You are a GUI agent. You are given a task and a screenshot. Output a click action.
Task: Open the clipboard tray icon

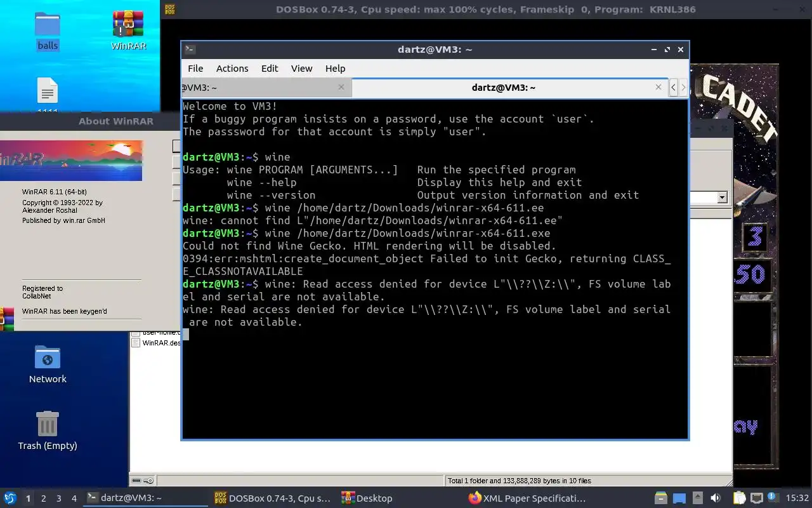click(x=740, y=498)
